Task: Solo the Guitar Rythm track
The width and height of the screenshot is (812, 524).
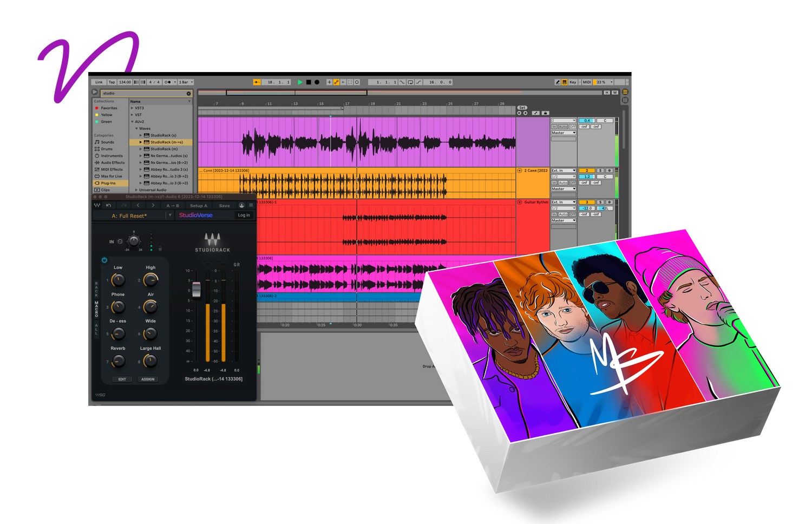Action: 600,202
